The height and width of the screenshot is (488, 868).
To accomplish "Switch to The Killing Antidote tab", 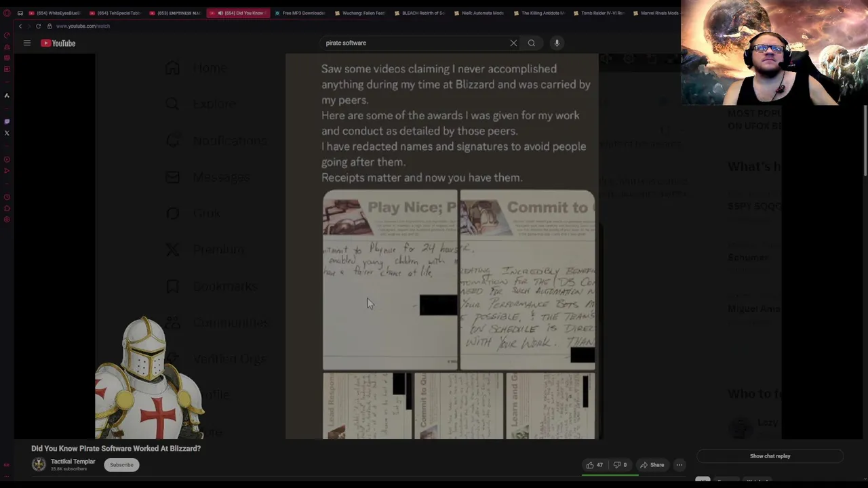I will 539,13.
